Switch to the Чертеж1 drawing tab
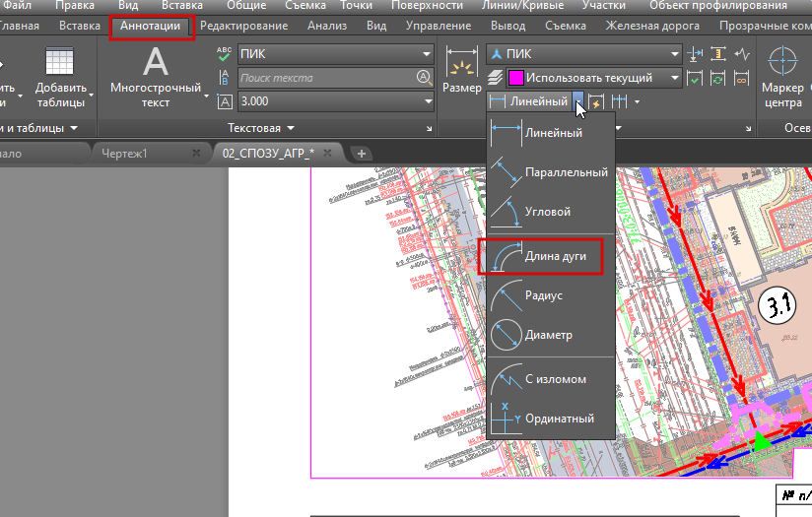The width and height of the screenshot is (812, 517). click(124, 154)
